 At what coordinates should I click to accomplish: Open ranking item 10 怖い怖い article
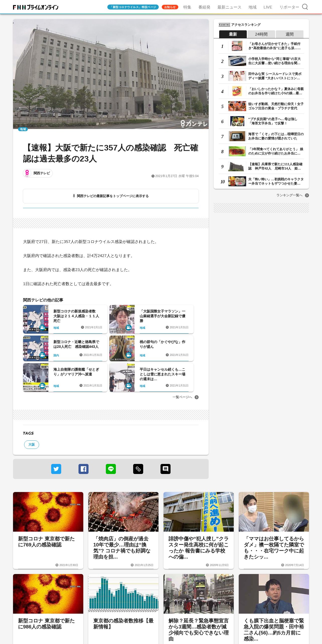pyautogui.click(x=261, y=181)
